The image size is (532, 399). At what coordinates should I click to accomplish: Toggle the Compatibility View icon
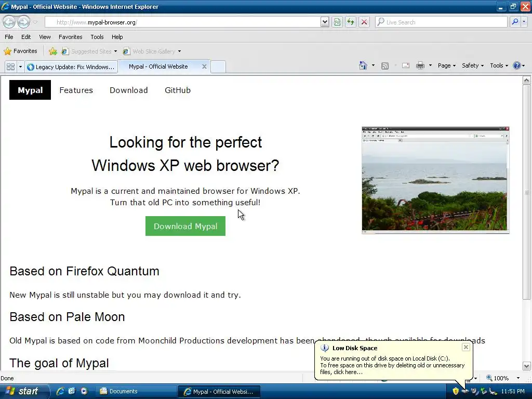pos(337,22)
